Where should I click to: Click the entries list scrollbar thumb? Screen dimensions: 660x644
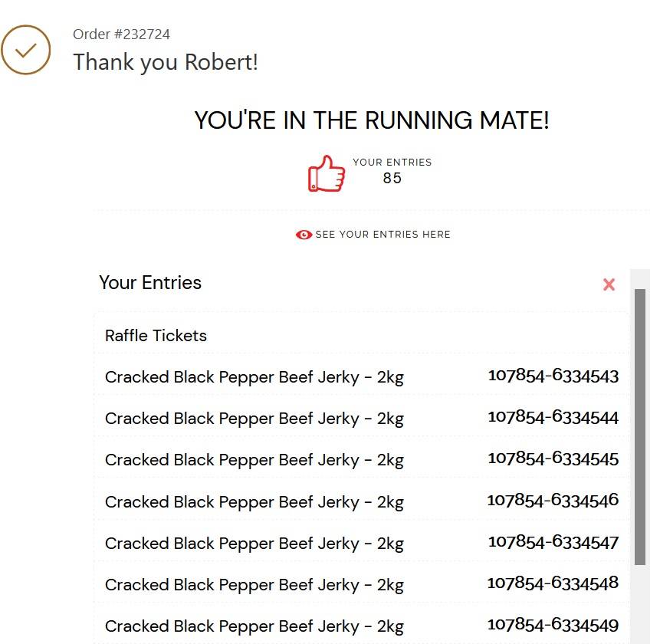click(640, 426)
